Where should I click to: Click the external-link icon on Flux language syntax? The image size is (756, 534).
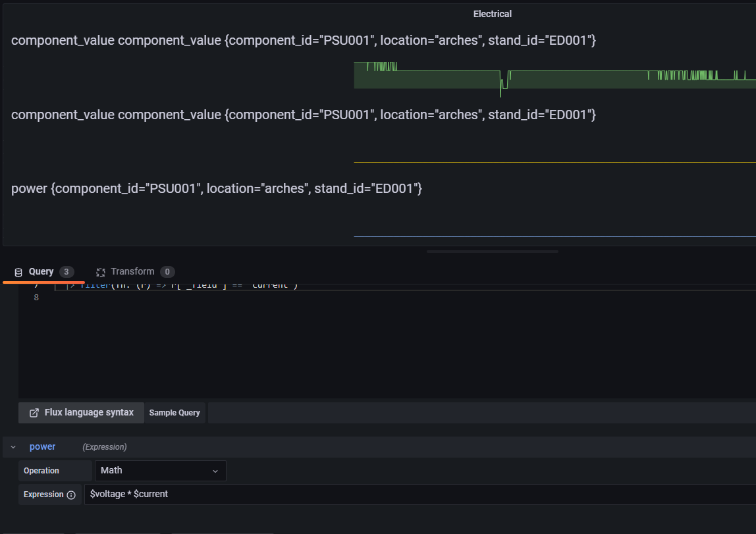pyautogui.click(x=33, y=413)
